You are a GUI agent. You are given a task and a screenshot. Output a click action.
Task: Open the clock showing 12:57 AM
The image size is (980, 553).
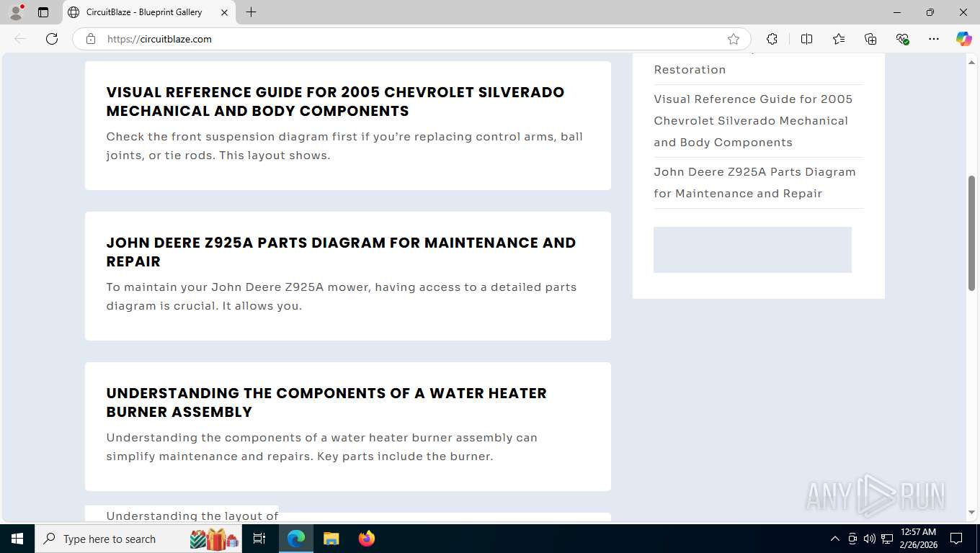(x=919, y=539)
